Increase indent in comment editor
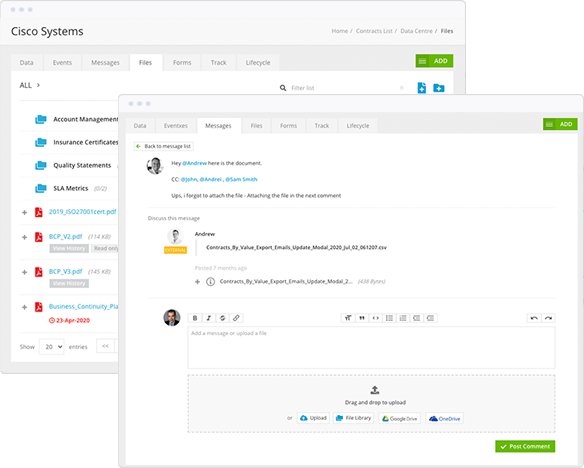This screenshot has height=468, width=584. 430,318
